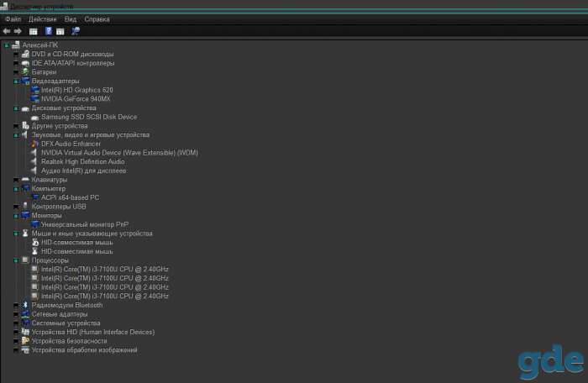Select the Системные устройства label
The width and height of the screenshot is (588, 383).
click(66, 323)
